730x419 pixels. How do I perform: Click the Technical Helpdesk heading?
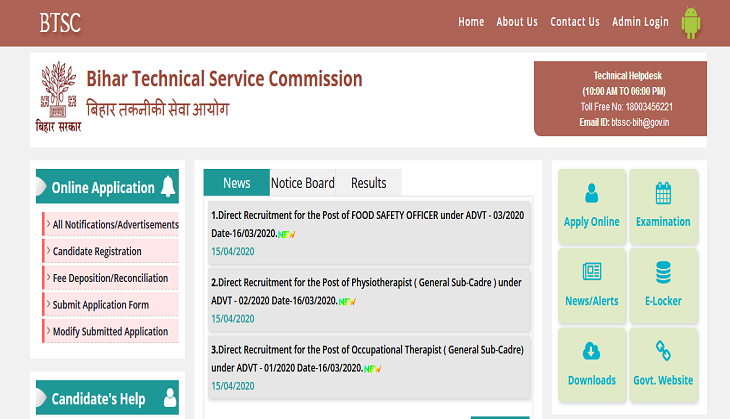tap(628, 75)
